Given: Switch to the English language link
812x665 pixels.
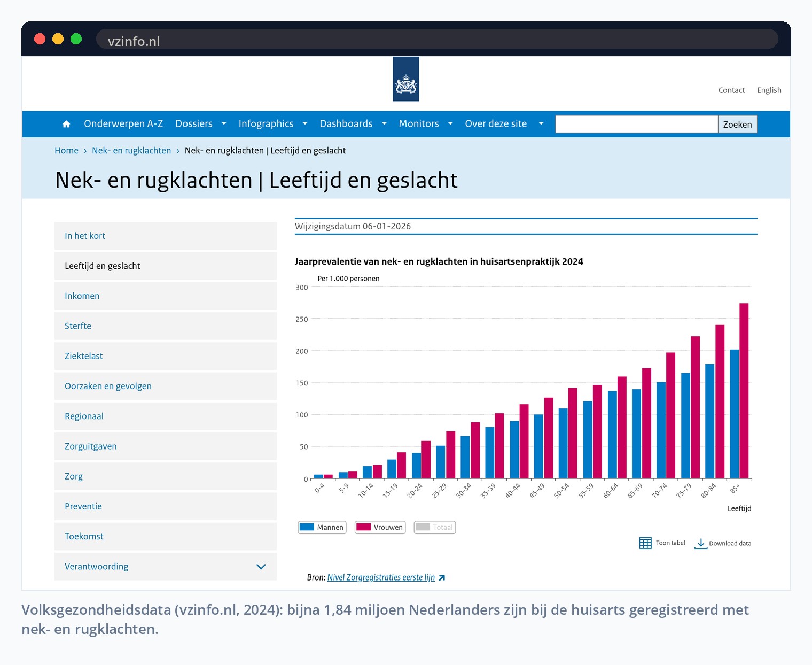Looking at the screenshot, I should click(769, 90).
